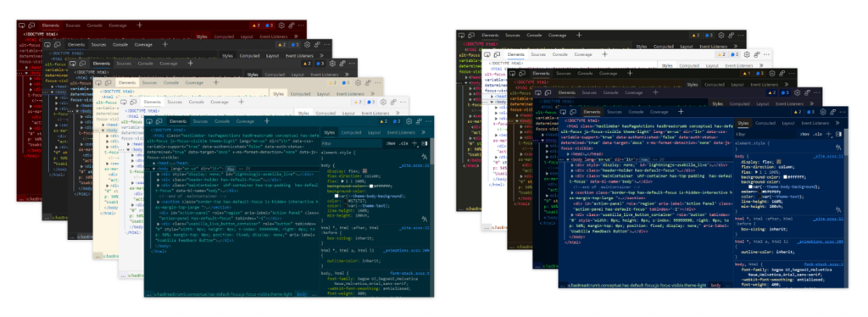
Task: Open Settings gear in bright blue window
Action: click(823, 112)
